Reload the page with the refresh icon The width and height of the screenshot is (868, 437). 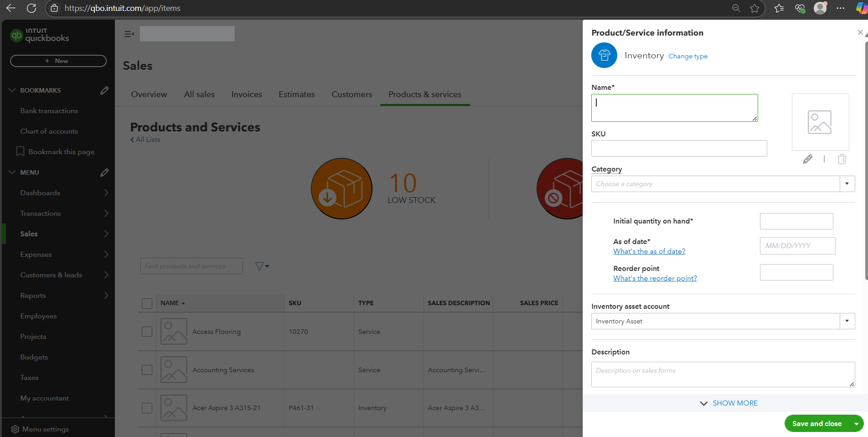tap(31, 8)
